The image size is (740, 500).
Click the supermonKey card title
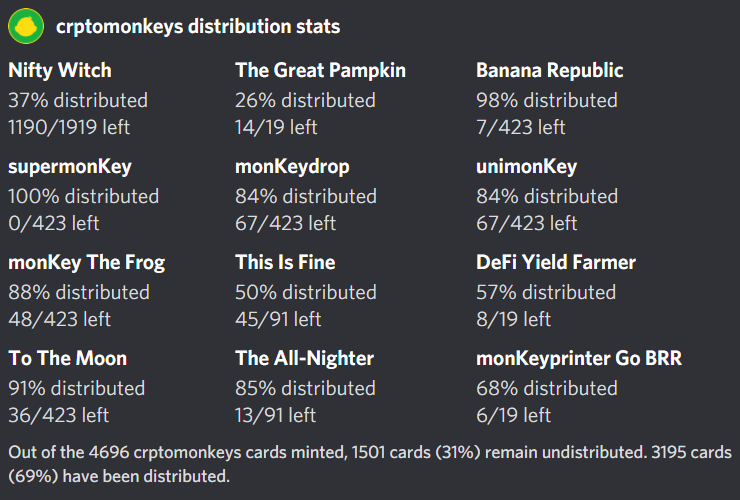(70, 167)
